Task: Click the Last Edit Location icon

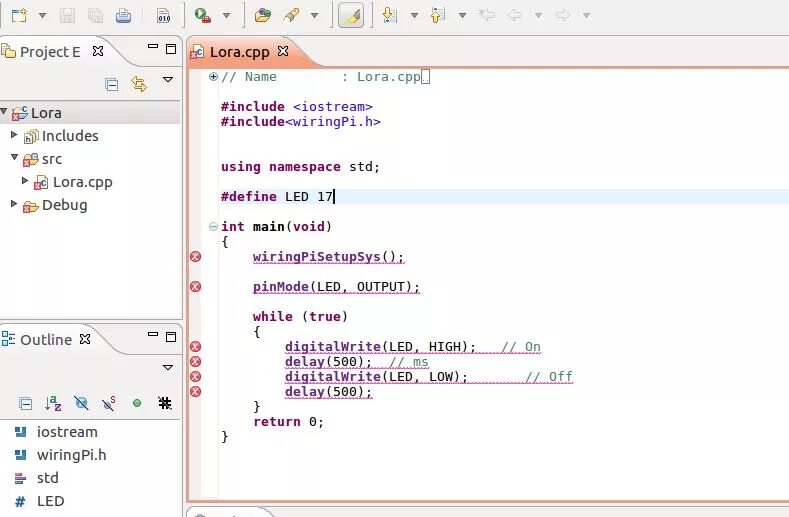Action: (x=487, y=15)
